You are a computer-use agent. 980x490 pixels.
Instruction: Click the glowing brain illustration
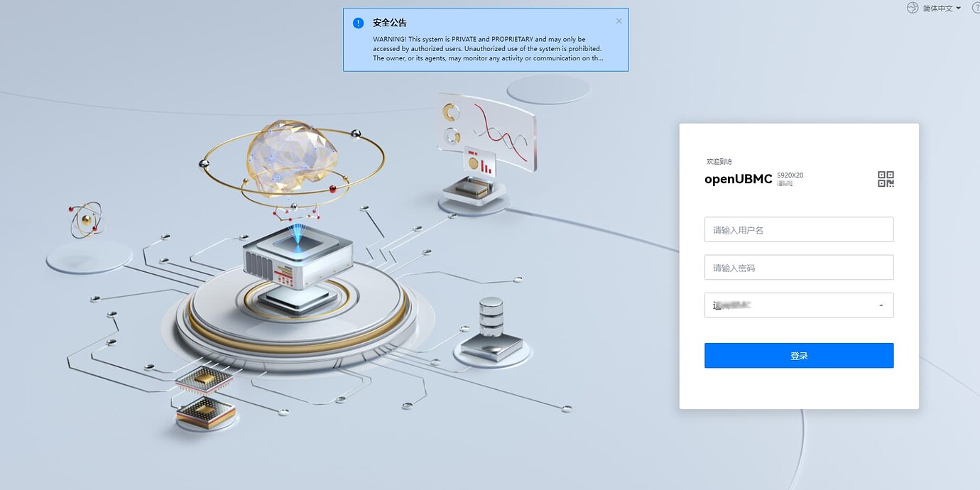click(291, 158)
